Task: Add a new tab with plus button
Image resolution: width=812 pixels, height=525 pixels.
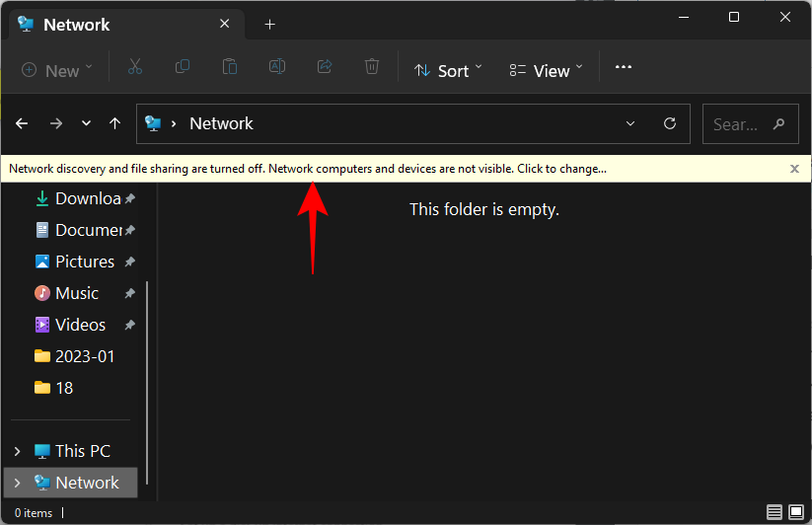Action: 269,25
